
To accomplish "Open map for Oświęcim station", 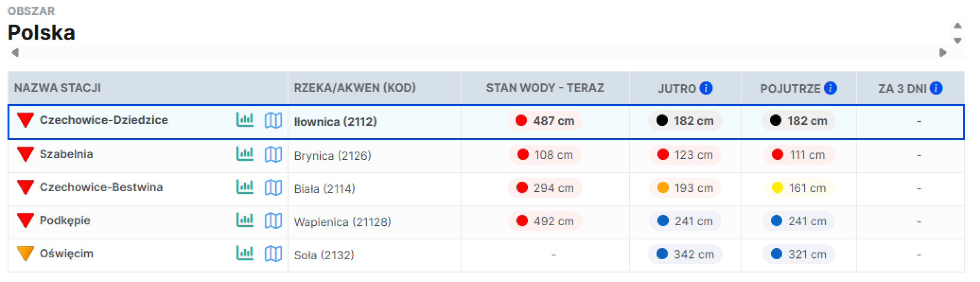I will coord(273,254).
